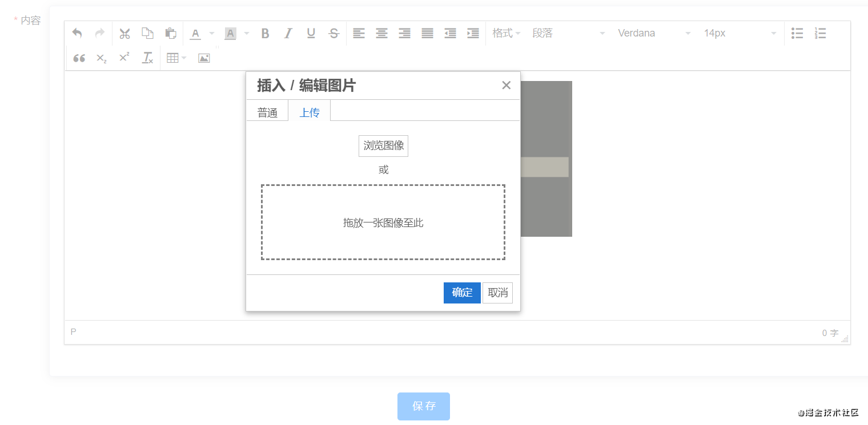
Task: Align text left
Action: coord(359,33)
